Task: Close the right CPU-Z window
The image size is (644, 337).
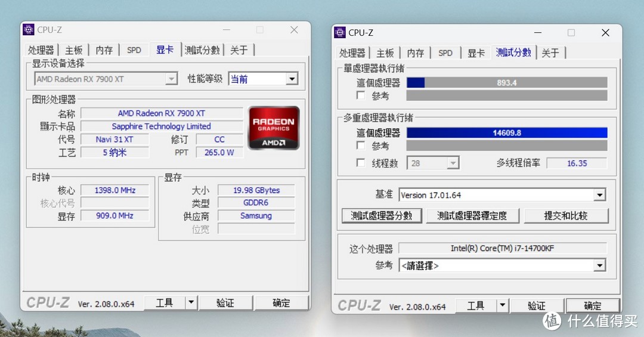Action: click(x=605, y=32)
